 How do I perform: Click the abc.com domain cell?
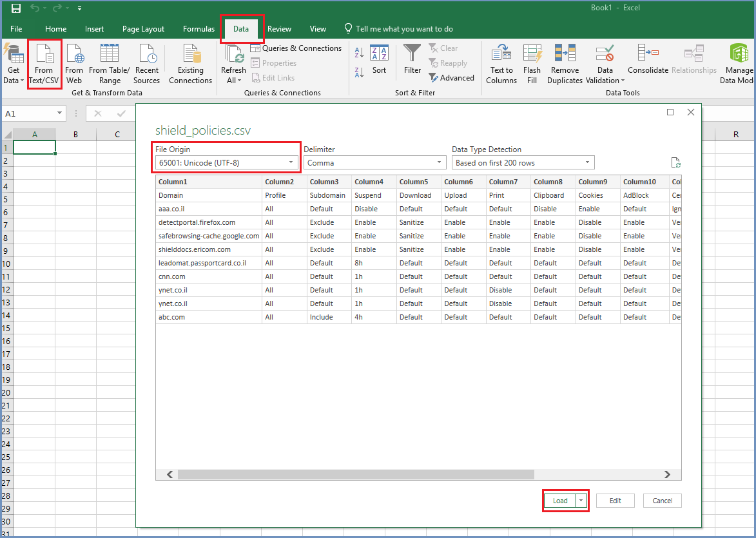(209, 317)
